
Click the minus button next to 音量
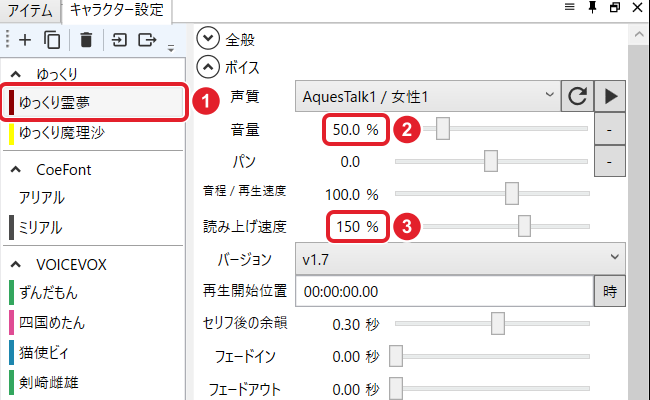609,130
